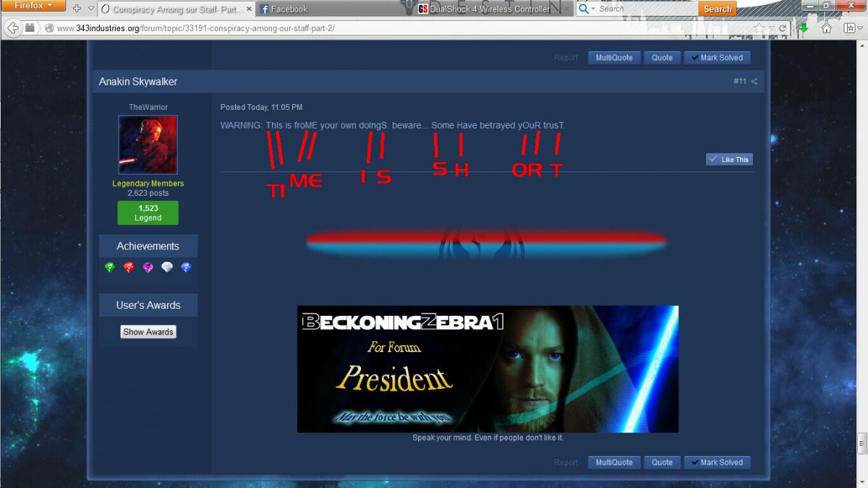Expand the search engine selector dropdown
The image size is (868, 488).
pyautogui.click(x=586, y=9)
